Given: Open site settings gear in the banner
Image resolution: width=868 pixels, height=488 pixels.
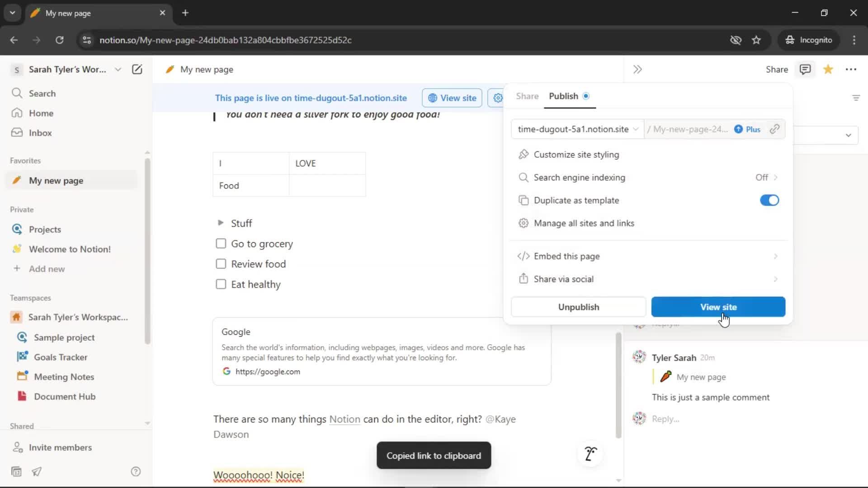Looking at the screenshot, I should [497, 98].
